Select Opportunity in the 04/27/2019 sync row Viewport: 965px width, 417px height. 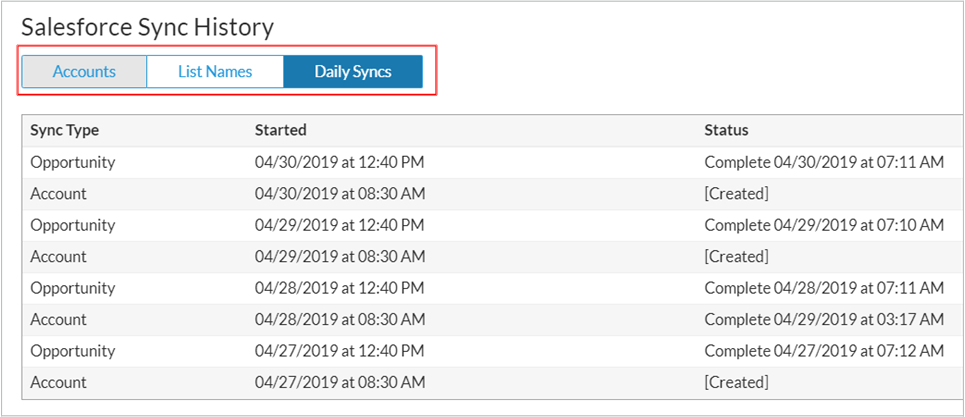73,351
